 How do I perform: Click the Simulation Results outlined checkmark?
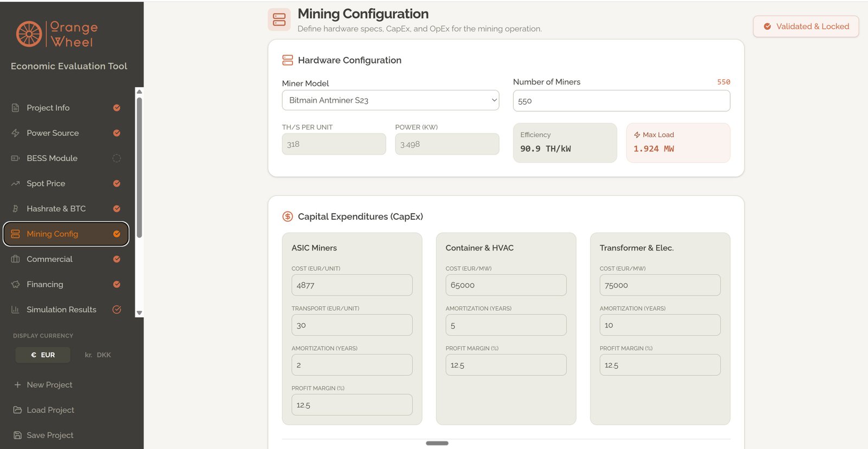[x=117, y=310]
